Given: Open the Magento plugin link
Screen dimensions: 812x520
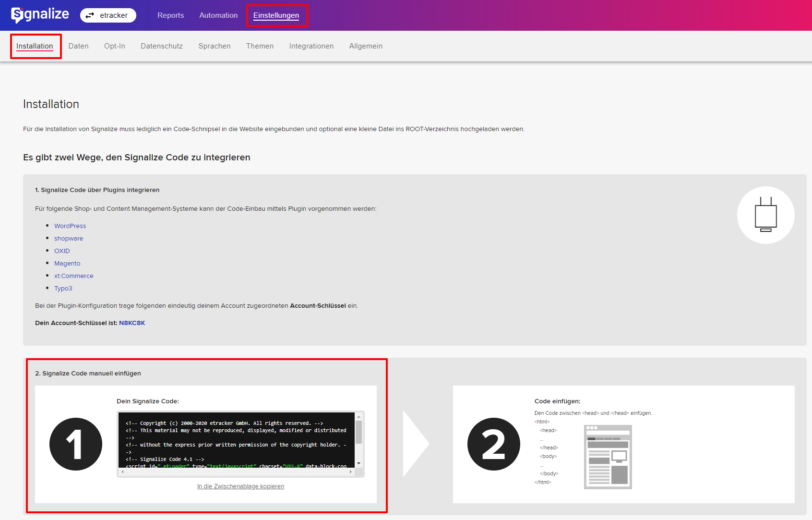Looking at the screenshot, I should coord(67,263).
